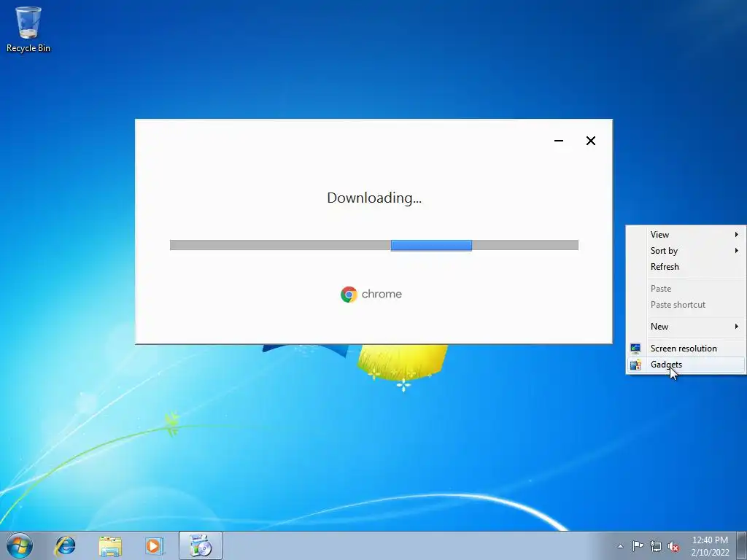Click the muted volume speaker icon

673,546
